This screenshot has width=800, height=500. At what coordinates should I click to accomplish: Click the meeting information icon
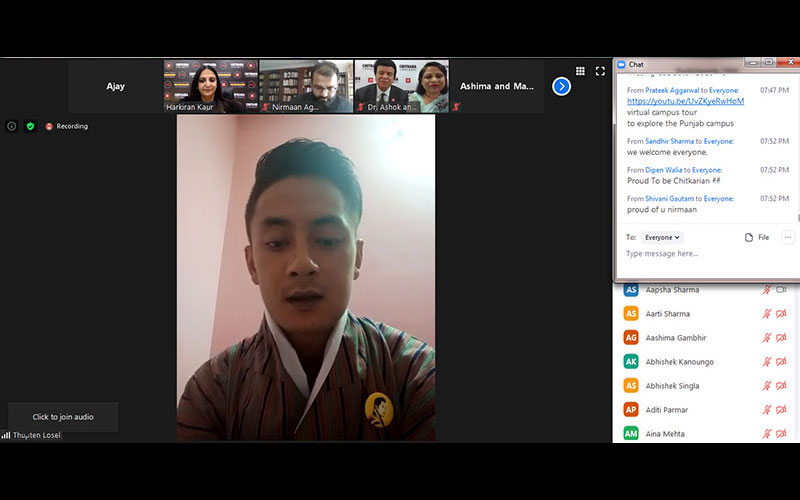[x=12, y=126]
